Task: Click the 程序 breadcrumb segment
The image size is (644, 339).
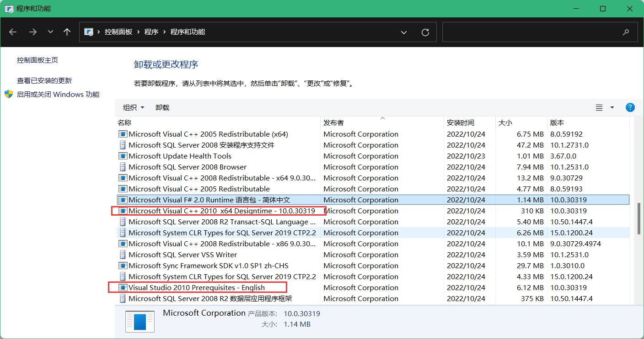Action: click(151, 32)
